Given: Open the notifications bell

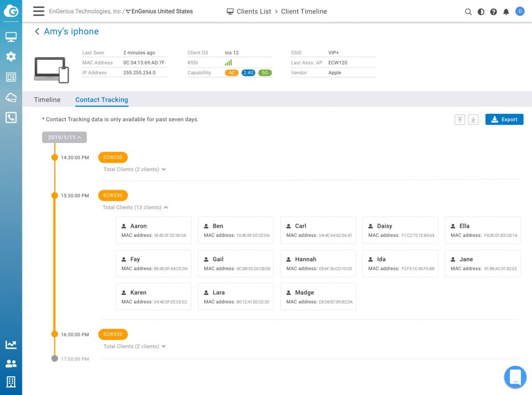Looking at the screenshot, I should click(506, 12).
